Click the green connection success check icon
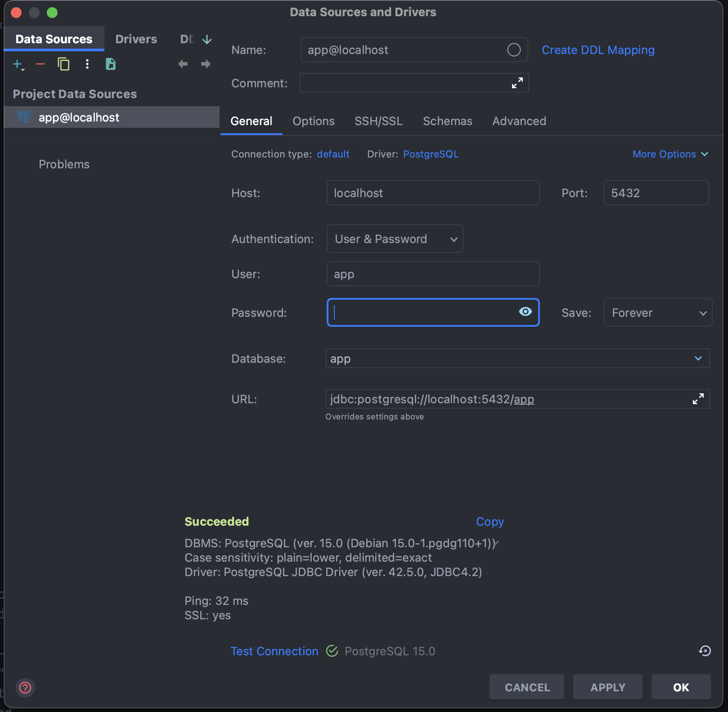Screen dimensions: 728x712 pyautogui.click(x=332, y=651)
